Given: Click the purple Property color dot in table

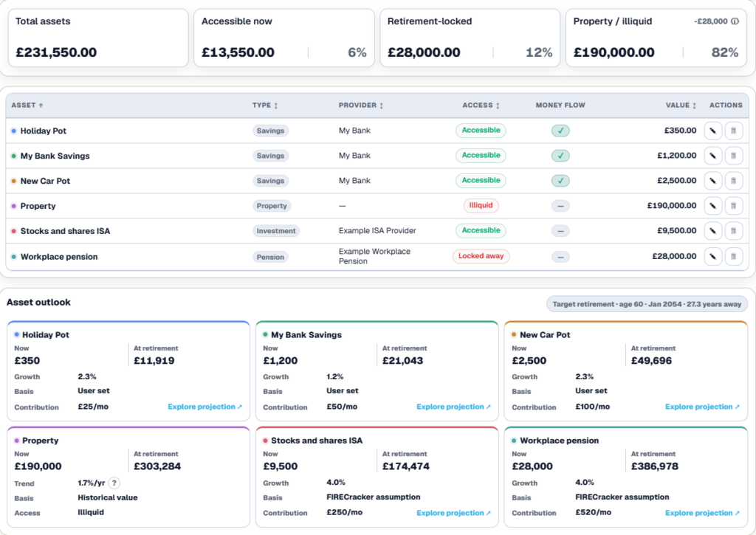Looking at the screenshot, I should (13, 206).
